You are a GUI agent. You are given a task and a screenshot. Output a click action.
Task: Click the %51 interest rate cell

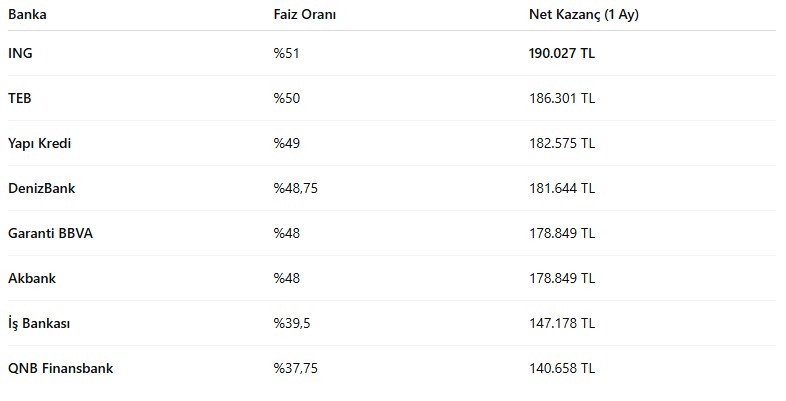click(x=287, y=53)
